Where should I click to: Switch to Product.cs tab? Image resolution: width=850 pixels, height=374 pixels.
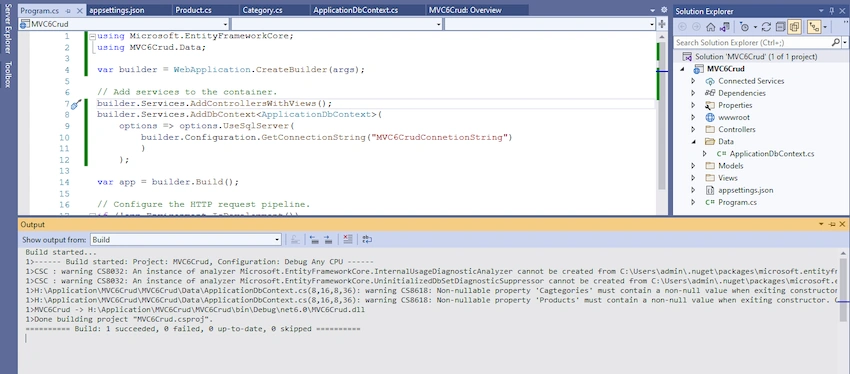[x=194, y=10]
